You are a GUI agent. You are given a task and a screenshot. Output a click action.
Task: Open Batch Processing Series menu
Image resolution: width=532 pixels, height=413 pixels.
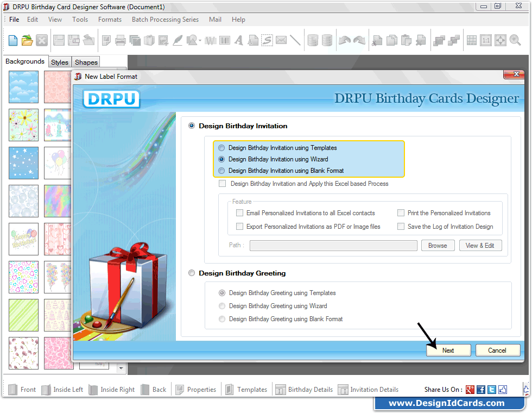click(x=165, y=20)
